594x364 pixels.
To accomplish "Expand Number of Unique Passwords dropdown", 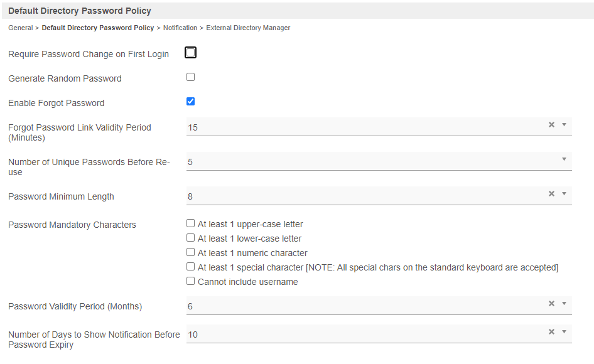I will (x=564, y=159).
